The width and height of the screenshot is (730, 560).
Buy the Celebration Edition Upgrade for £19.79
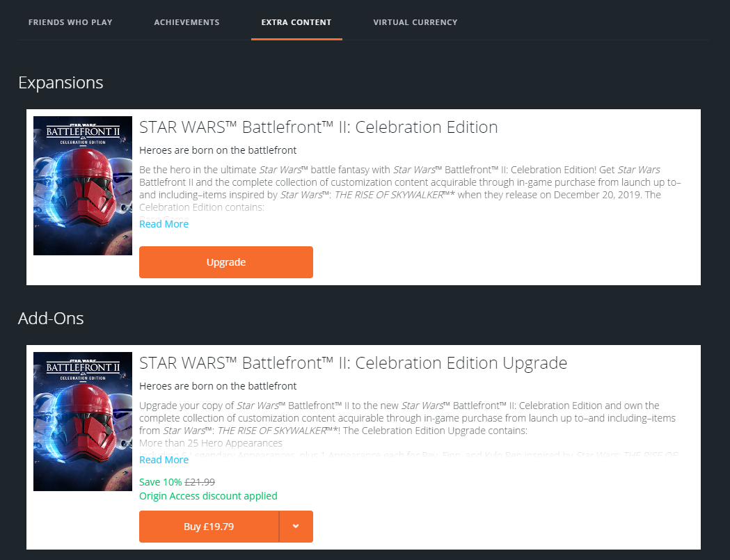pos(209,527)
